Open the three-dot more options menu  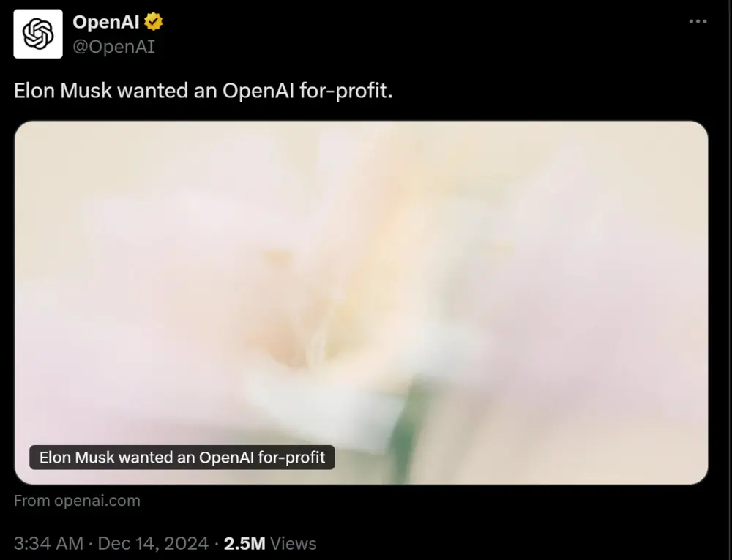click(x=698, y=21)
